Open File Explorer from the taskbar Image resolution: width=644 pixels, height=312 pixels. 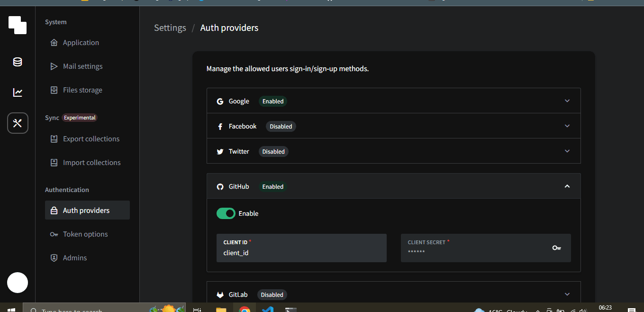(221, 310)
